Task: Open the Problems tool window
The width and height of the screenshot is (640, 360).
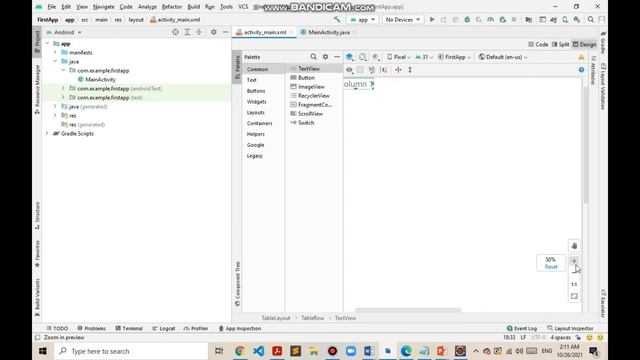Action: [x=91, y=328]
